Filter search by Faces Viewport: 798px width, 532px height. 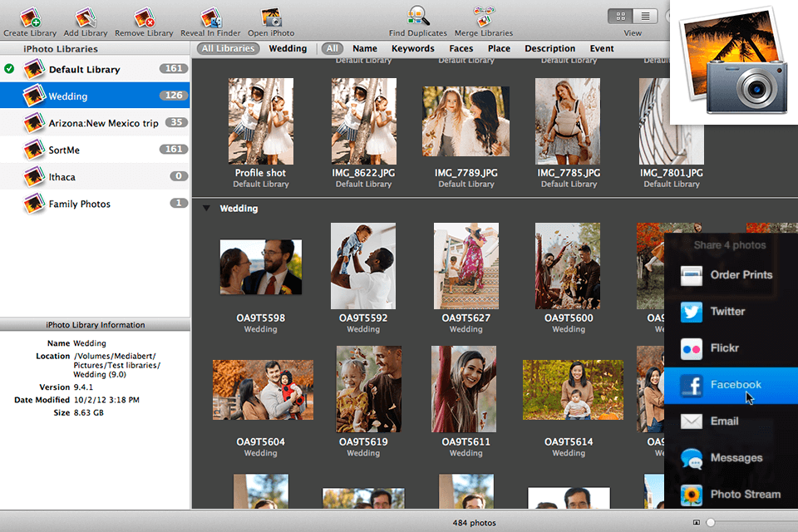461,48
